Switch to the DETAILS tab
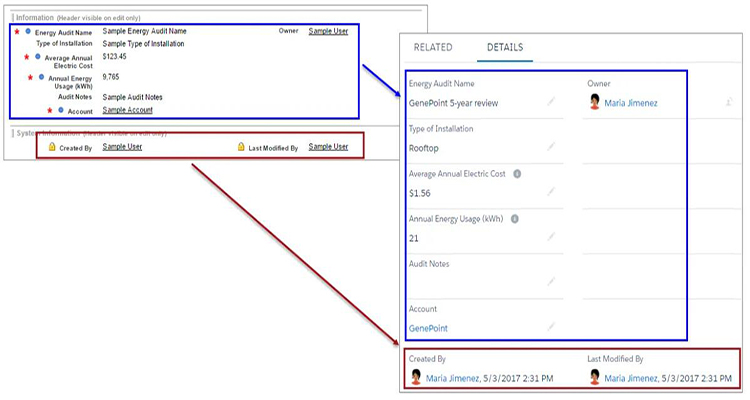 [505, 47]
